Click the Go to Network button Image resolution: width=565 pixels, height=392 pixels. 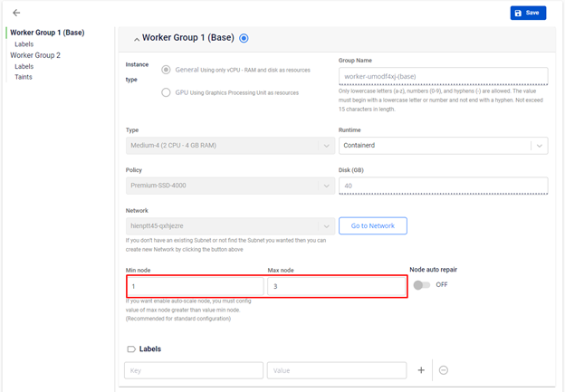[x=372, y=225]
